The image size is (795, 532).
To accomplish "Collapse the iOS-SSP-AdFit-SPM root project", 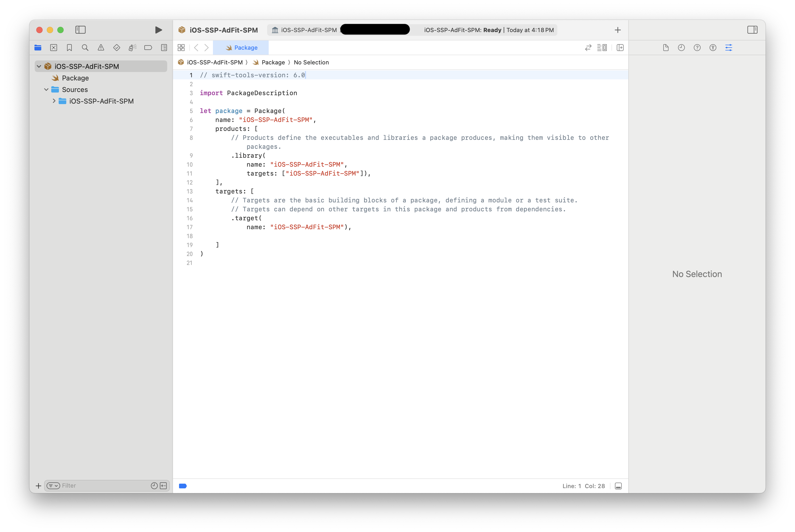I will point(39,66).
